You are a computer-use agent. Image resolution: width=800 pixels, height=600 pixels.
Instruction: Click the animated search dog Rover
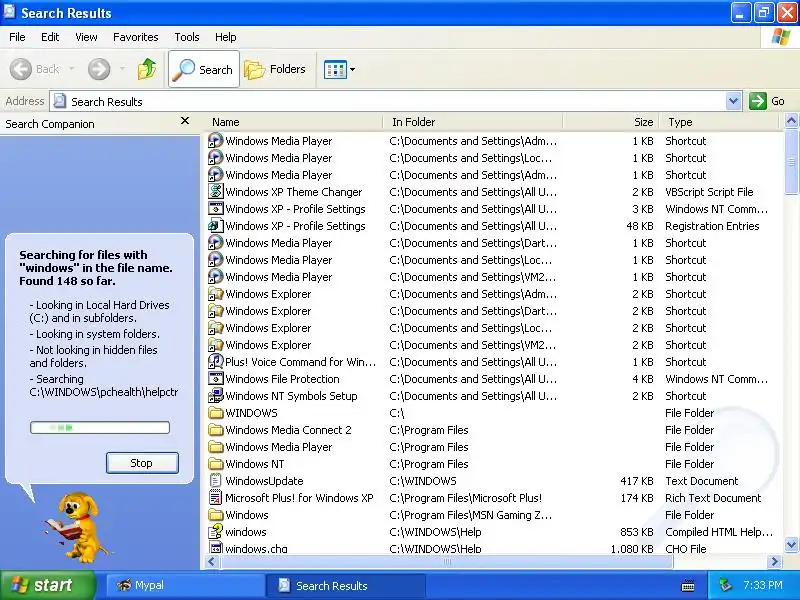tap(77, 526)
